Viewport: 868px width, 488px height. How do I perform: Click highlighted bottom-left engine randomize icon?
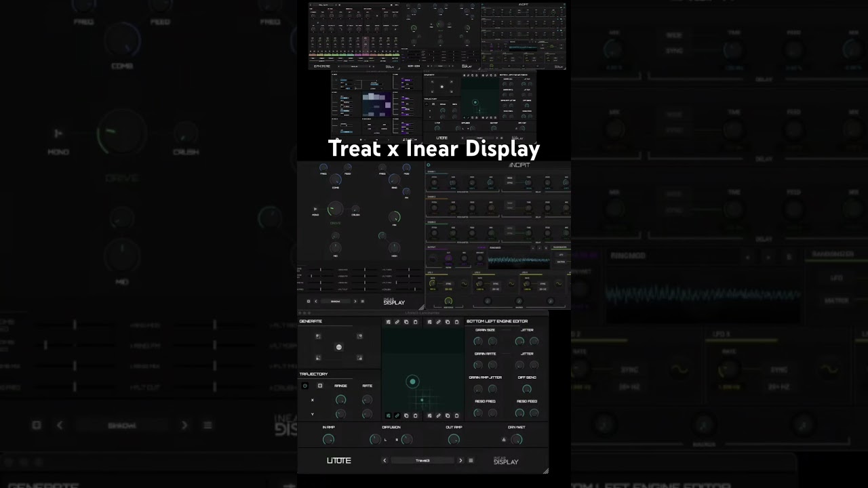point(389,415)
